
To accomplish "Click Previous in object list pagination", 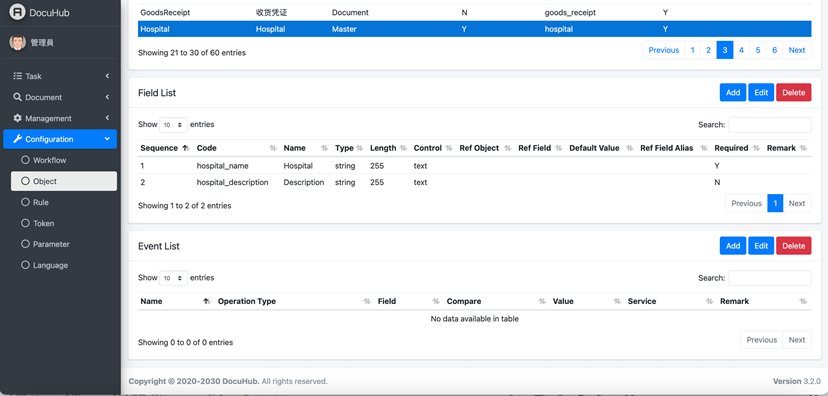I will click(664, 50).
